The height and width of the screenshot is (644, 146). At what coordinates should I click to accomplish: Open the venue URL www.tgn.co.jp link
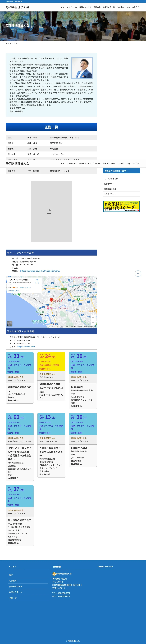40,271
